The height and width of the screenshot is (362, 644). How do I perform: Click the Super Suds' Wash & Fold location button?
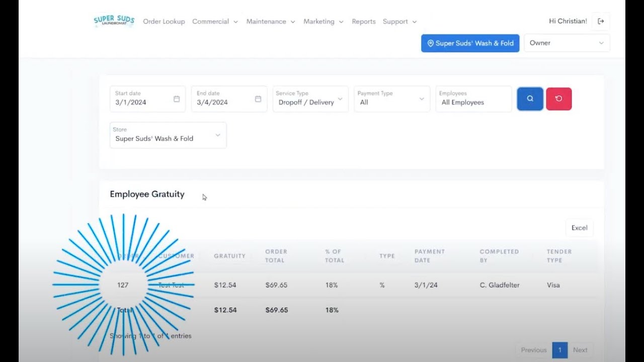point(470,43)
